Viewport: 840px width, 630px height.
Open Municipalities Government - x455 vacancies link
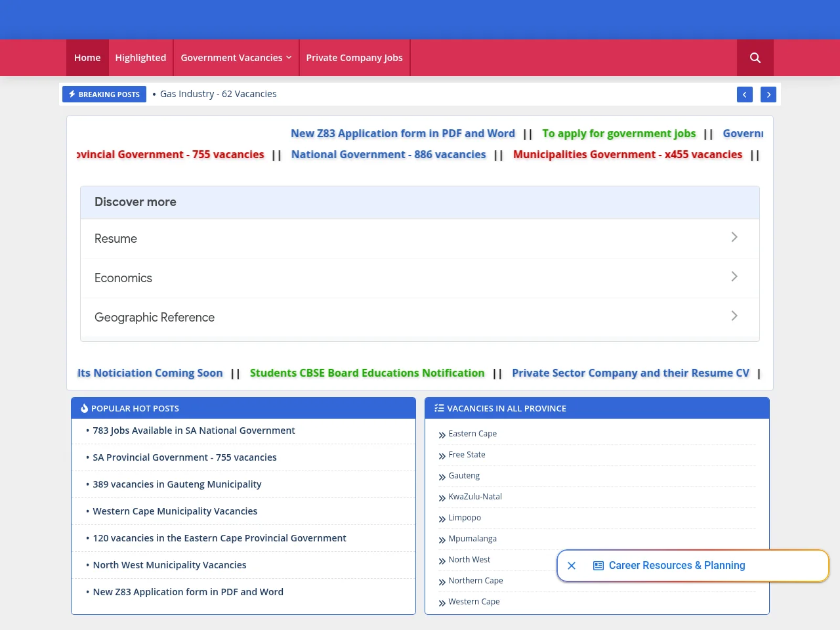coord(627,154)
